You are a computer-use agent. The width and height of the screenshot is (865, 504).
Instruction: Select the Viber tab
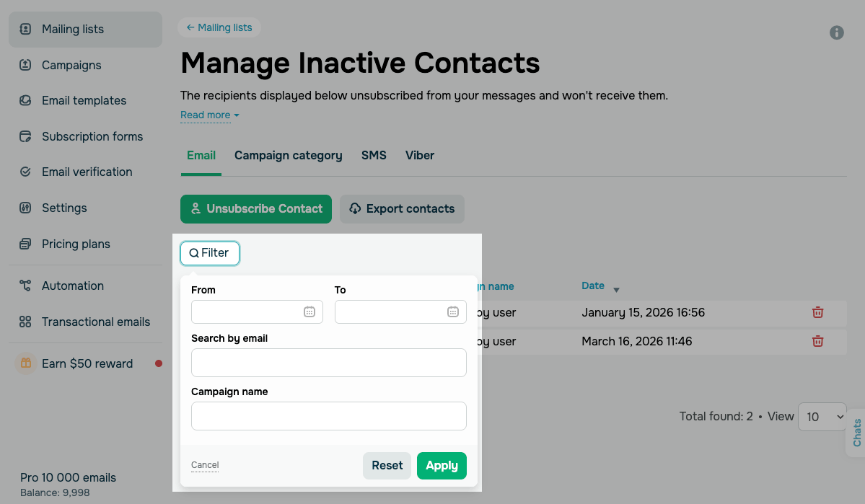419,155
